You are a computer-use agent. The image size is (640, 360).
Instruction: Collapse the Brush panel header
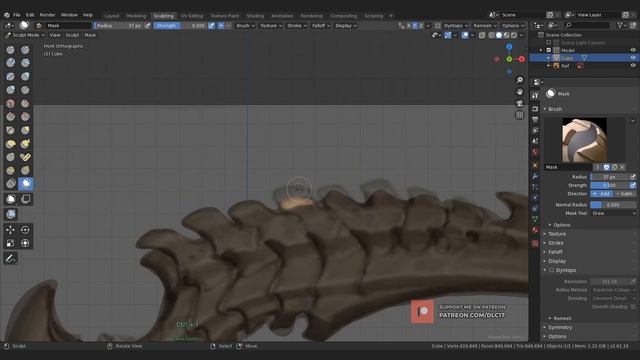555,109
